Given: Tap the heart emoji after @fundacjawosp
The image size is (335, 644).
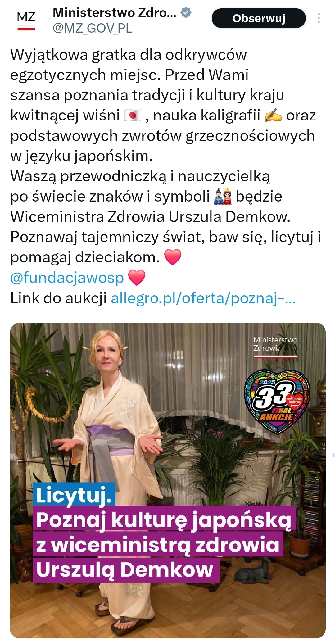Looking at the screenshot, I should pos(137,278).
